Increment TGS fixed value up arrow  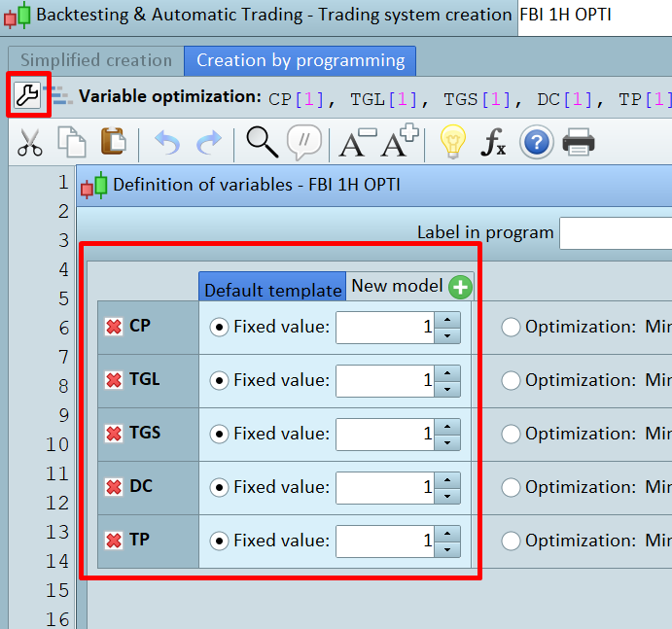coord(447,427)
